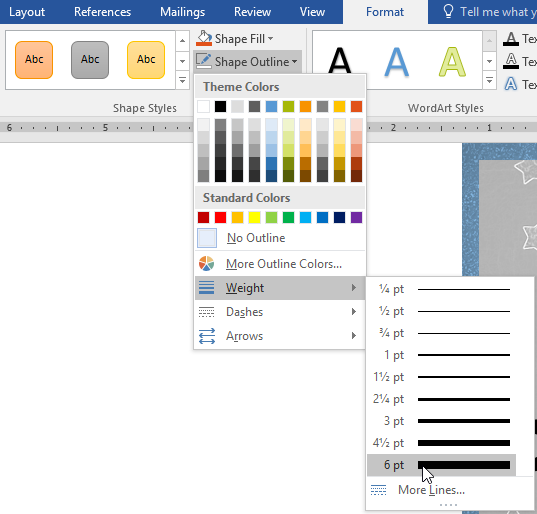Viewport: 537px width, 514px height.
Task: Click the Text Effects glowing A icon
Action: click(x=511, y=84)
